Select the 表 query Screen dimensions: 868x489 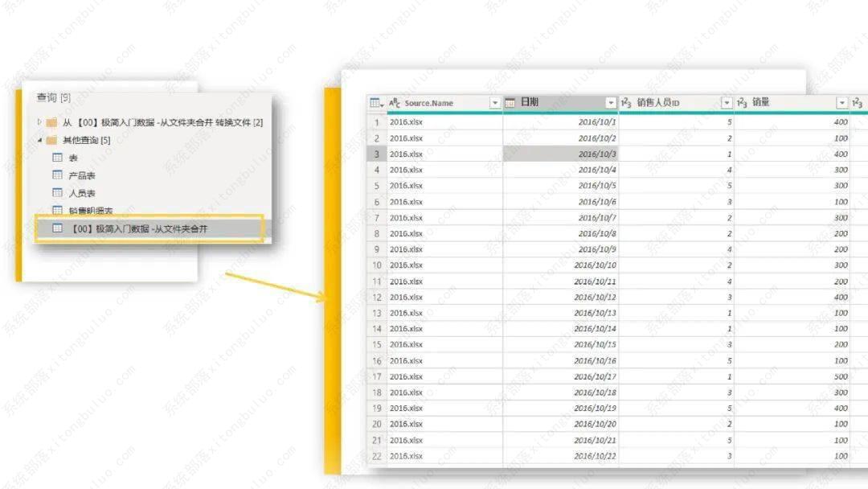pyautogui.click(x=73, y=158)
